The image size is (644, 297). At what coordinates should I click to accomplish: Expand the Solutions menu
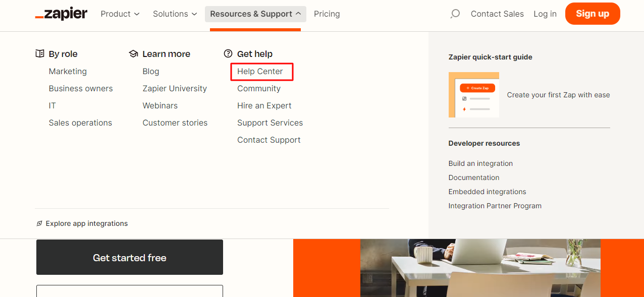[x=175, y=14]
